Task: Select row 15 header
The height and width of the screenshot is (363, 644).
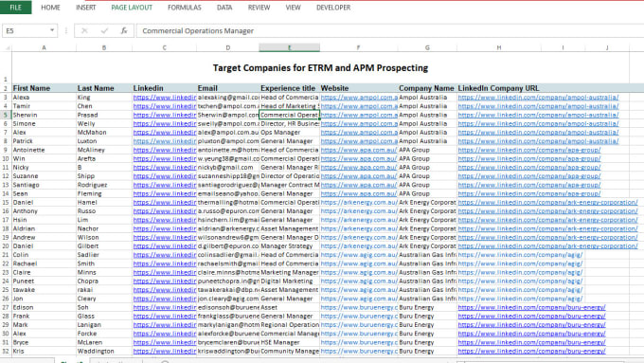Action: 6,202
